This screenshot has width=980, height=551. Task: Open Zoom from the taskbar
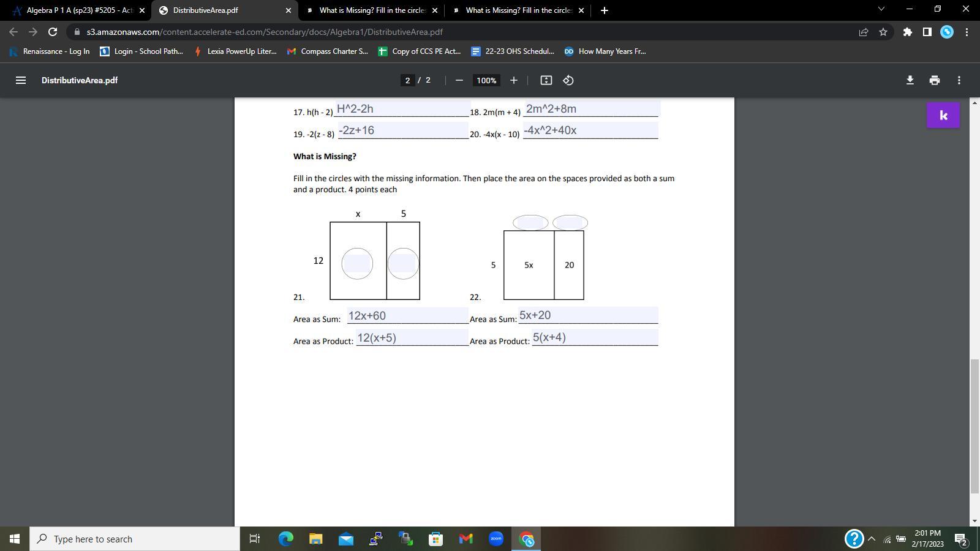click(x=496, y=539)
